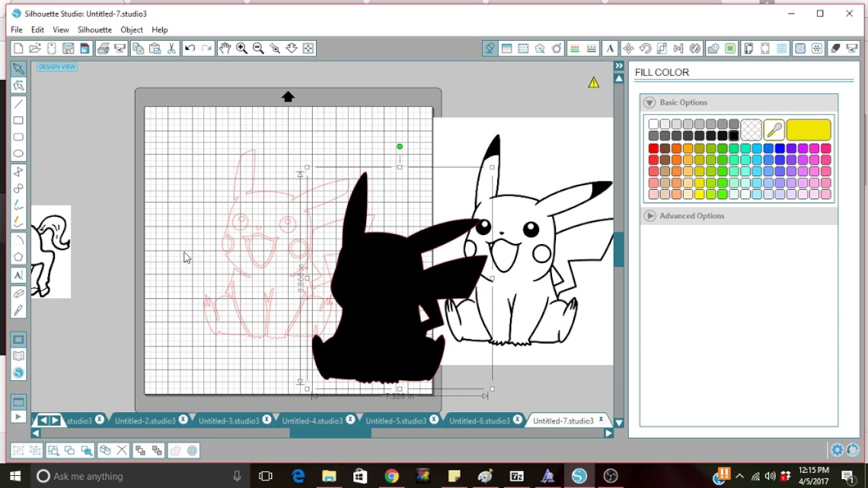
Task: Click the Print icon in the toolbar
Action: click(x=103, y=48)
